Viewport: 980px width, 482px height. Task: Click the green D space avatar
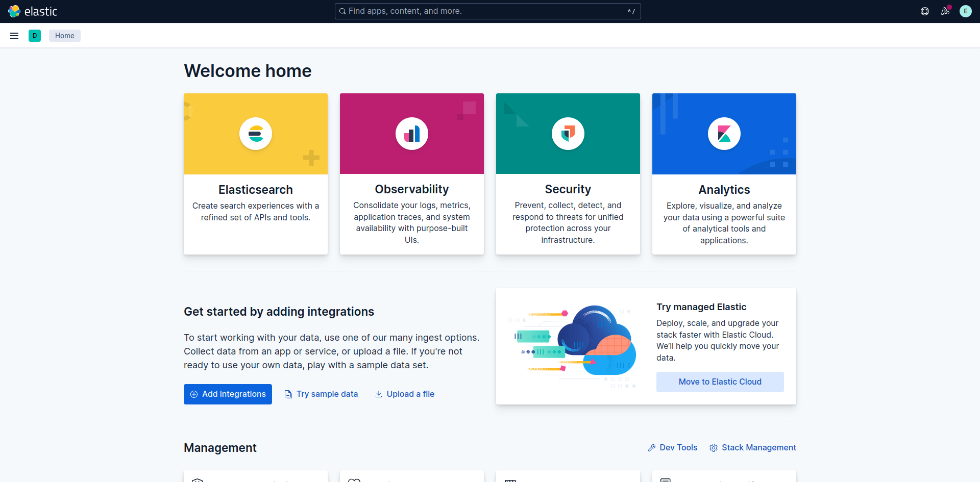pyautogui.click(x=35, y=36)
